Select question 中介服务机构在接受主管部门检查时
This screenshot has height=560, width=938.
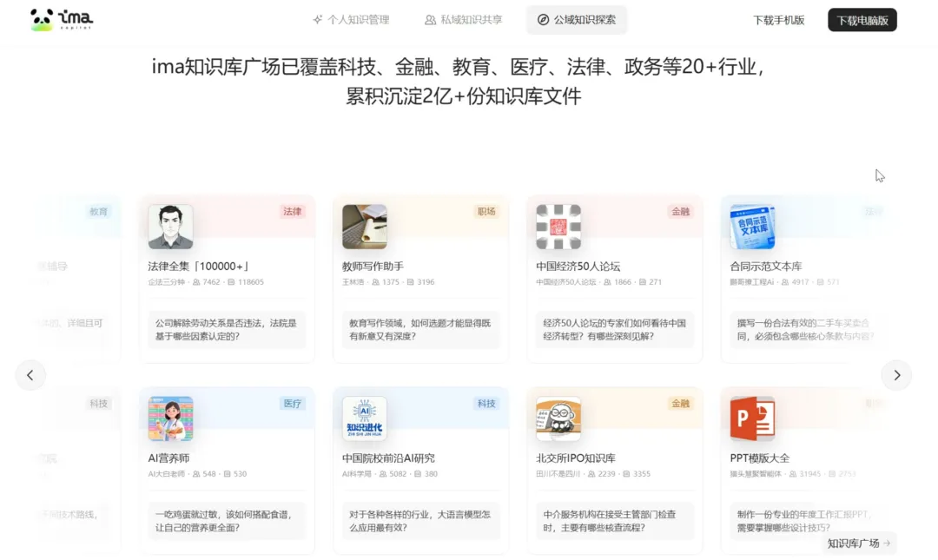click(614, 521)
